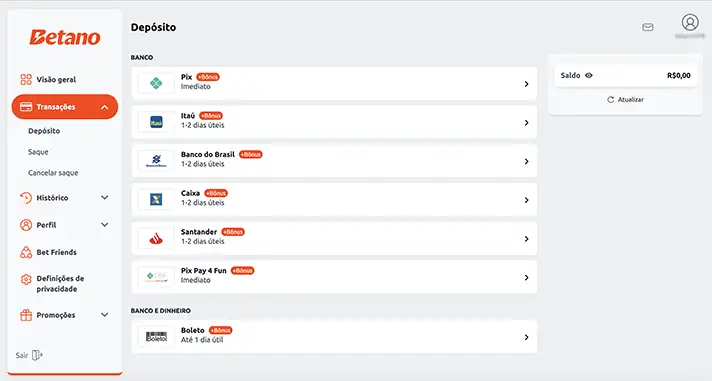712x381 pixels.
Task: Click the Caixa bank logo
Action: click(156, 200)
